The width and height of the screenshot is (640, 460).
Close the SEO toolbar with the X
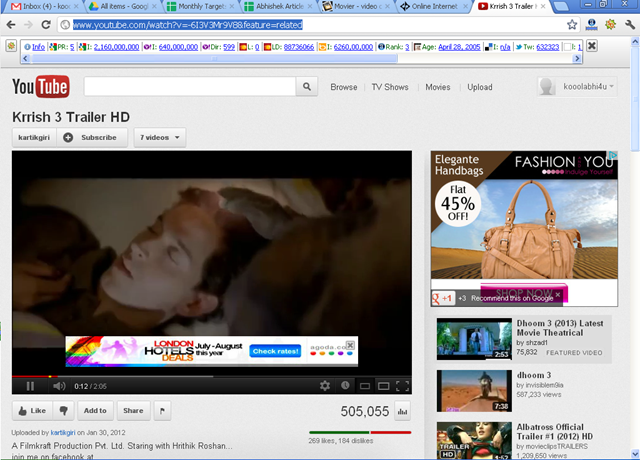pyautogui.click(x=591, y=46)
